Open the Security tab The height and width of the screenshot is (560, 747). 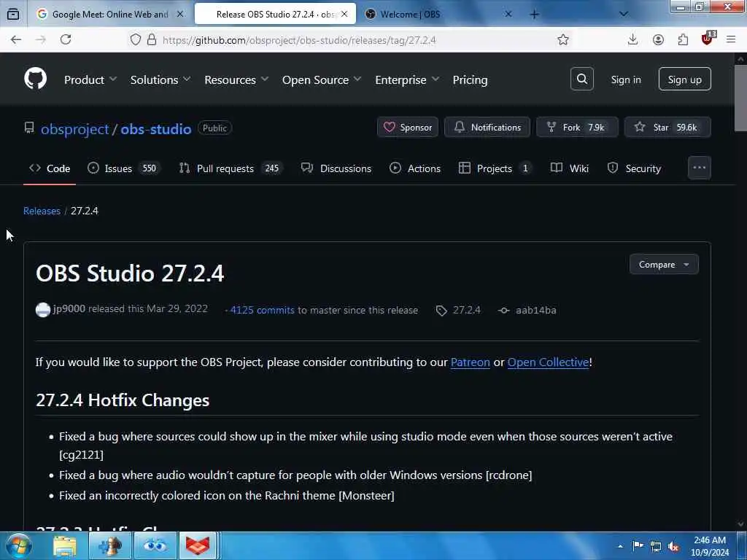click(634, 168)
